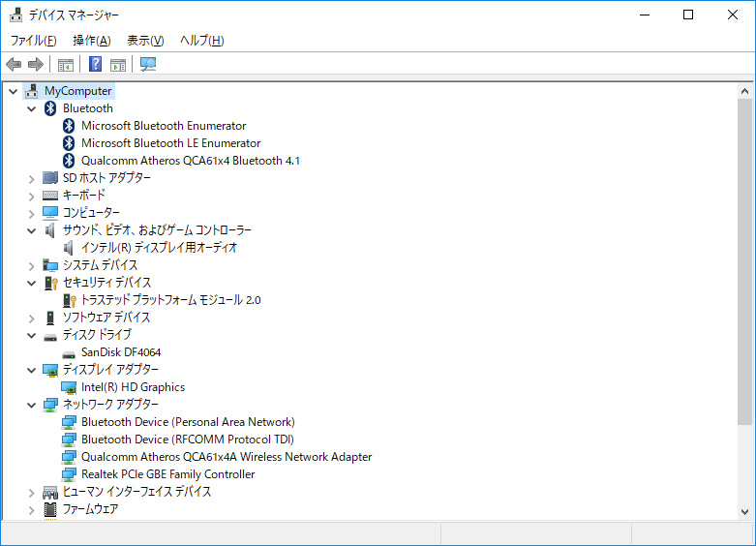
Task: Collapse the Bluetooth category
Action: [x=32, y=109]
